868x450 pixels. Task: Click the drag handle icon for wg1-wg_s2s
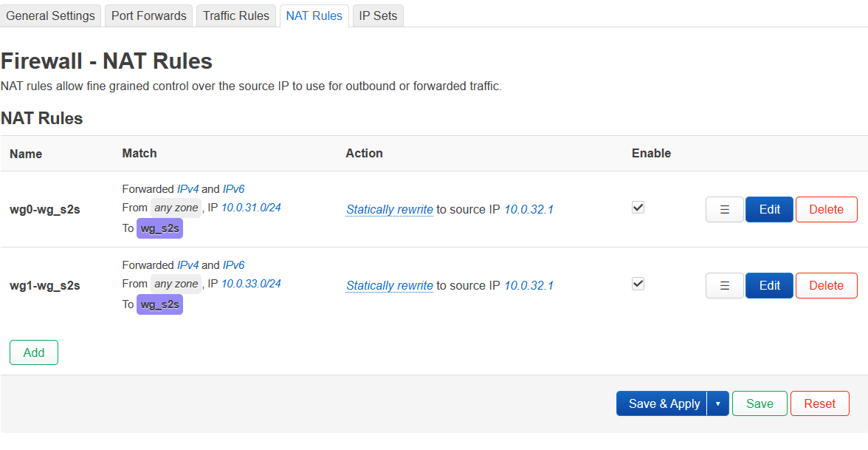[724, 286]
